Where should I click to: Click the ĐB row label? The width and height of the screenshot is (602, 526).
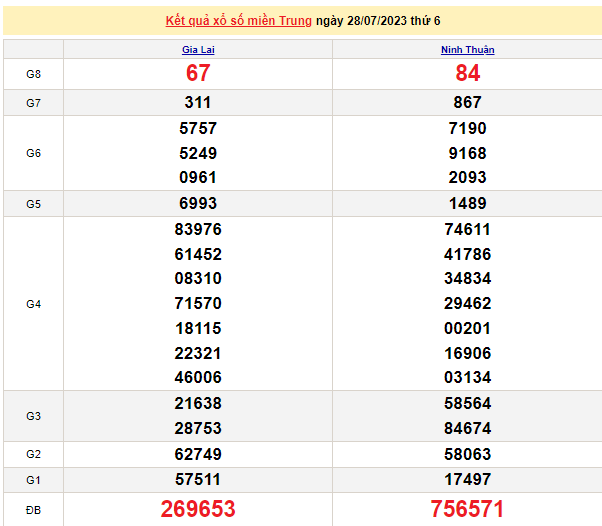pos(33,510)
